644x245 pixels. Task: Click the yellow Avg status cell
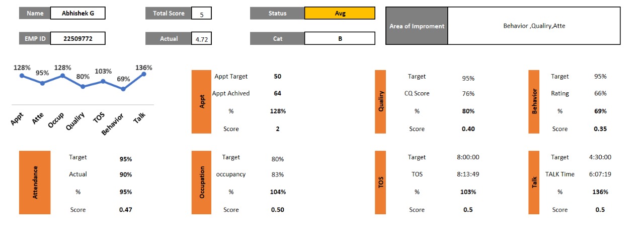coord(340,14)
